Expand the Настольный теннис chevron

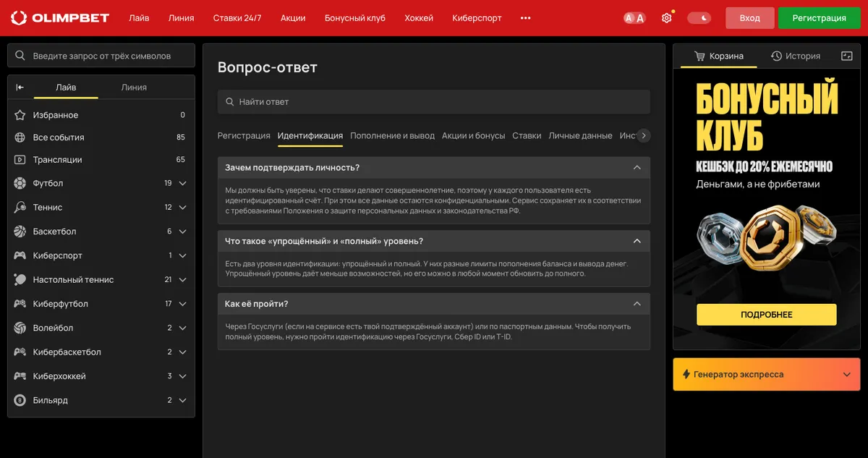tap(183, 279)
